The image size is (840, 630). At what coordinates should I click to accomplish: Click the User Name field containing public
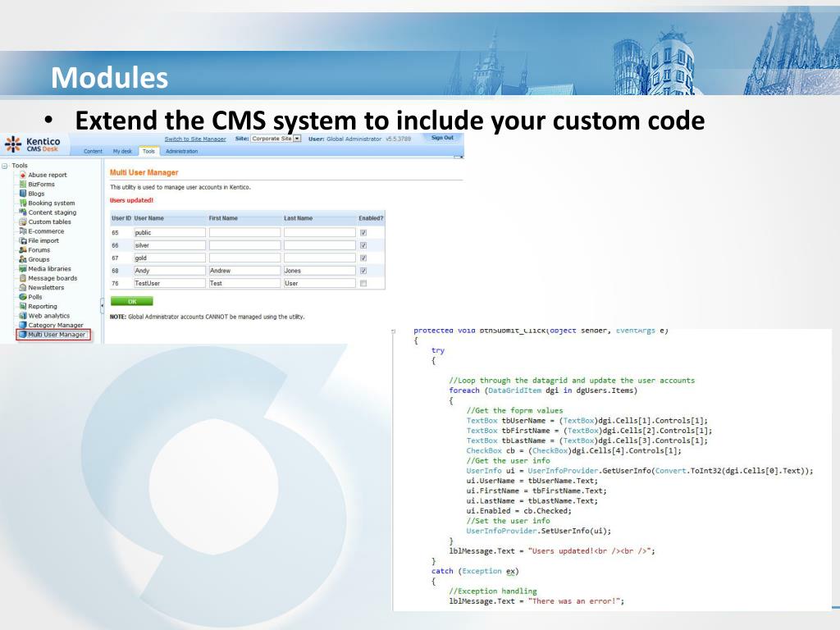169,232
